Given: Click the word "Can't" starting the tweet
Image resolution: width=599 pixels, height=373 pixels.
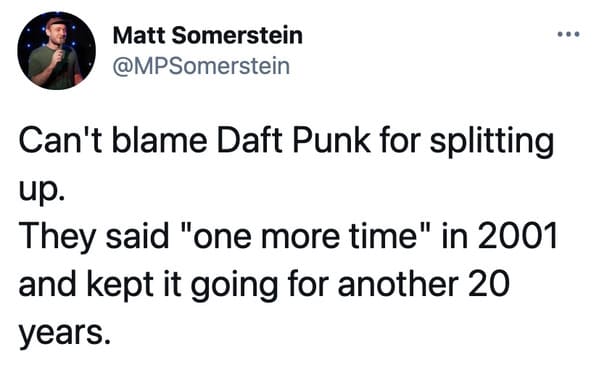Looking at the screenshot, I should pyautogui.click(x=60, y=140).
